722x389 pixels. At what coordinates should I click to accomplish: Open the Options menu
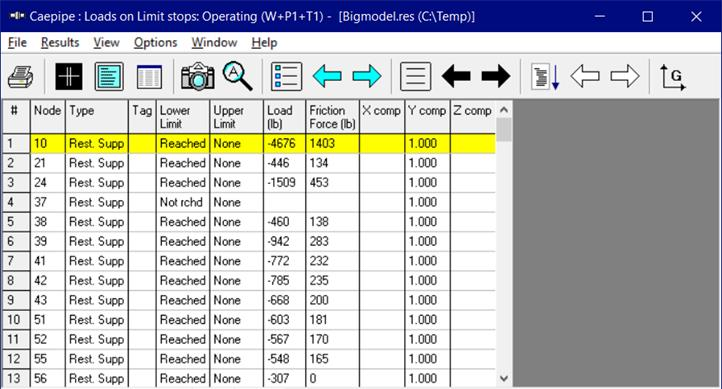point(156,43)
